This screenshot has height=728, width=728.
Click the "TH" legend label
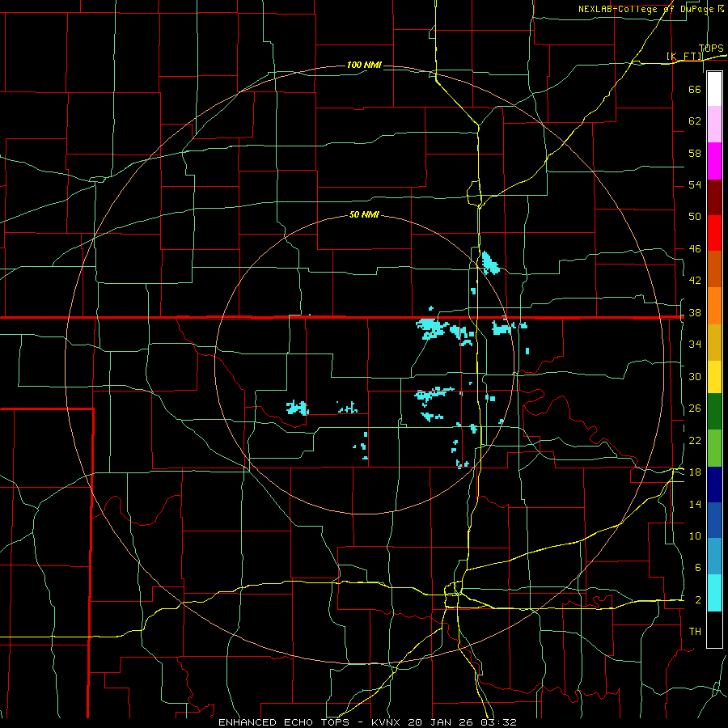pos(695,632)
